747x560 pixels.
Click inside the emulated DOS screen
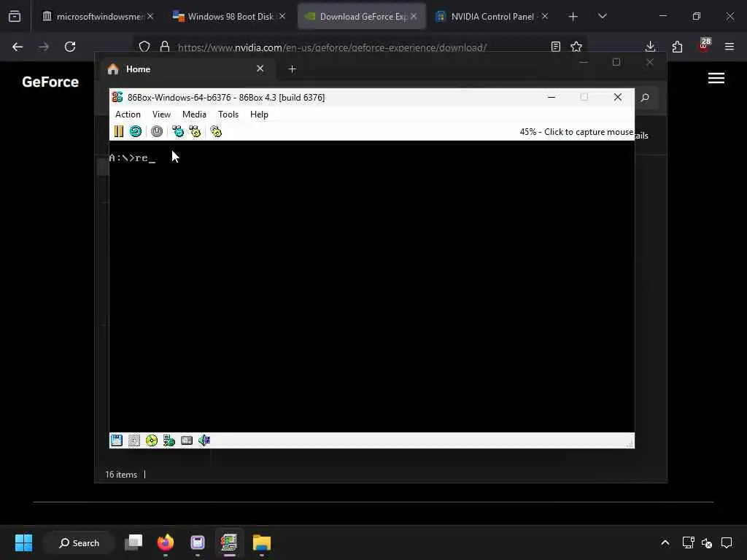tap(371, 286)
